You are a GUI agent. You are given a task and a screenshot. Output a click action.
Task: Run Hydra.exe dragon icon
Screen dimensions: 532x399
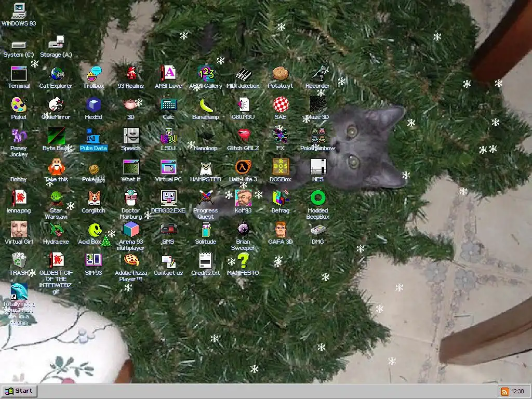(x=56, y=229)
